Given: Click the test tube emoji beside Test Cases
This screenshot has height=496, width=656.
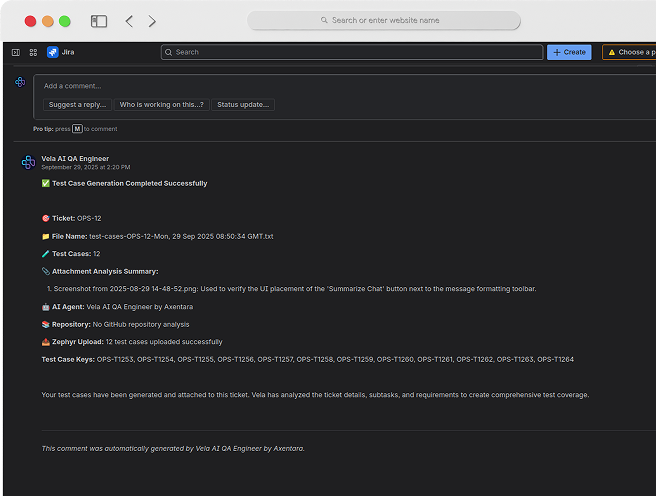Looking at the screenshot, I should (x=46, y=254).
